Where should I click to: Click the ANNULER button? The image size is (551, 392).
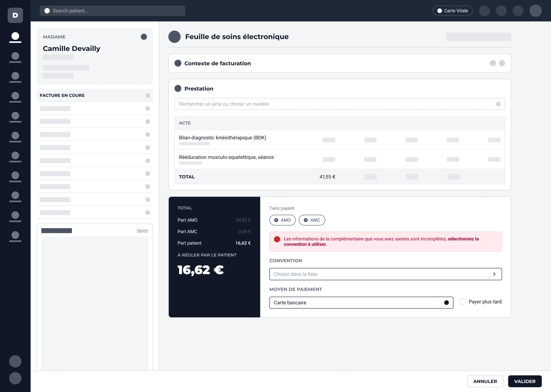[x=485, y=381]
